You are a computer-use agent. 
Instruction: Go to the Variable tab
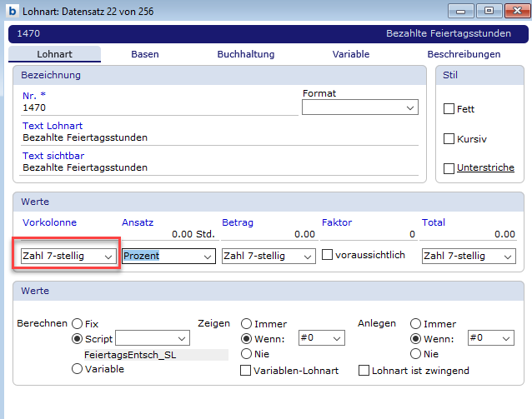coord(351,54)
